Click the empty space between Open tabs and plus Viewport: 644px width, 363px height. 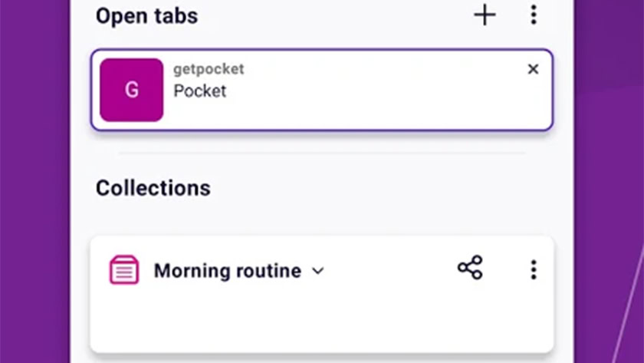pyautogui.click(x=330, y=16)
